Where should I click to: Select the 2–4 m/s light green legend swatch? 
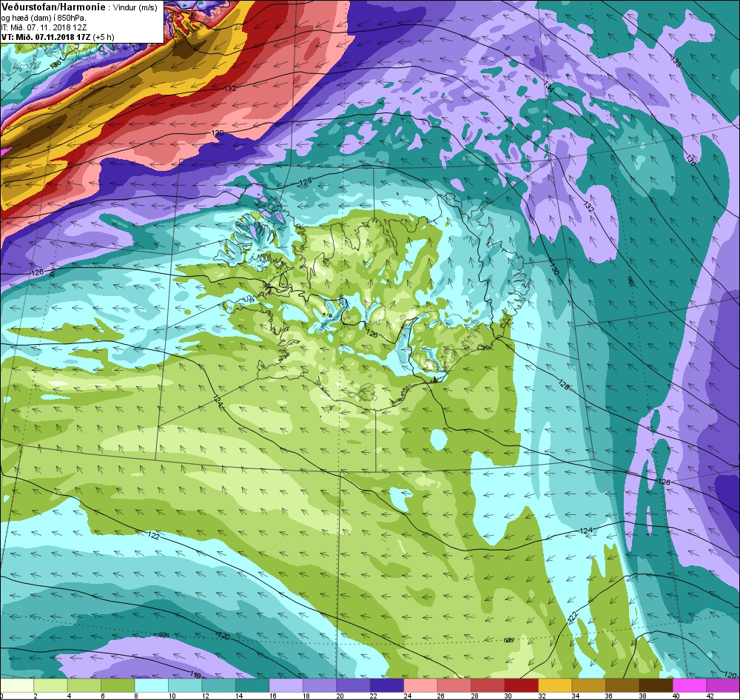click(50, 685)
